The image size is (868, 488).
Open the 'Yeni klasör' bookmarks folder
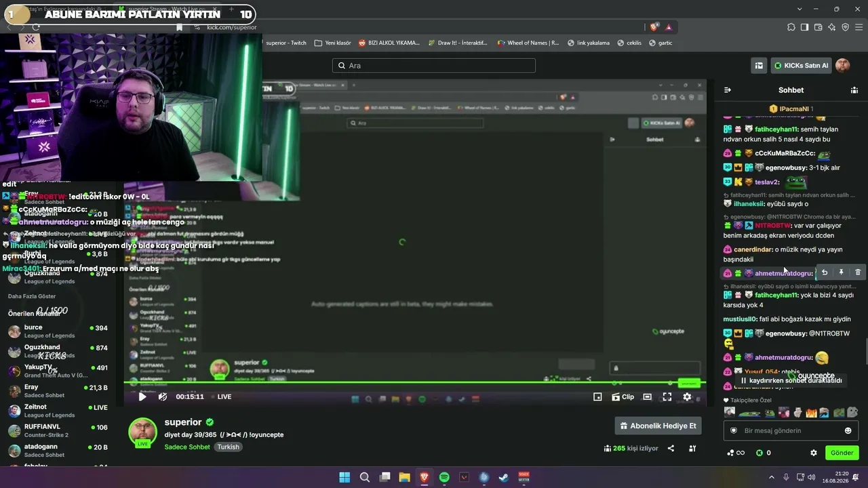[332, 43]
